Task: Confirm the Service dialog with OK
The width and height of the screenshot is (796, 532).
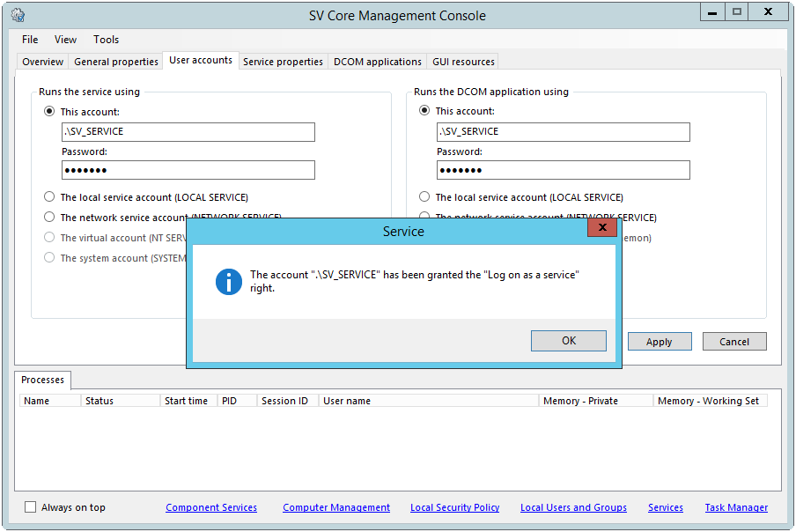Action: pyautogui.click(x=569, y=341)
